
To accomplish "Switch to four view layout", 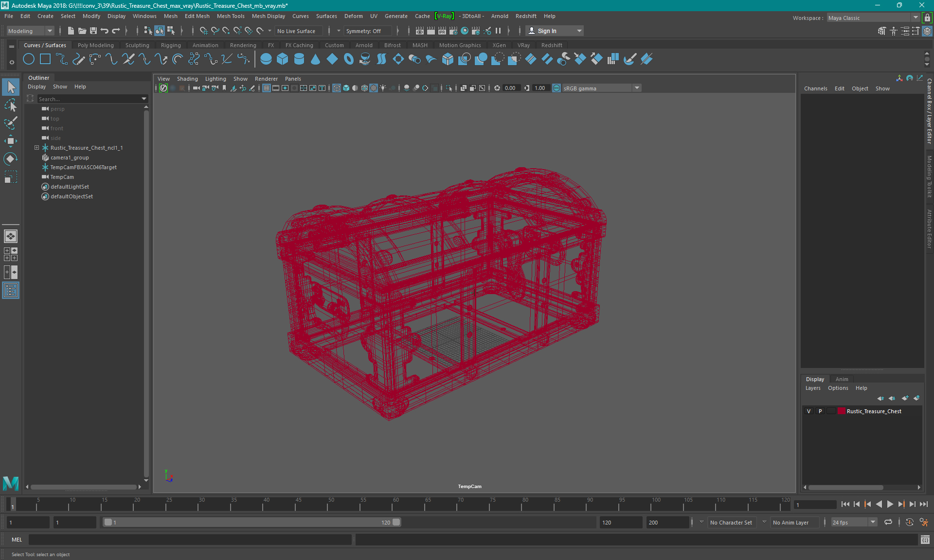I will pyautogui.click(x=11, y=254).
